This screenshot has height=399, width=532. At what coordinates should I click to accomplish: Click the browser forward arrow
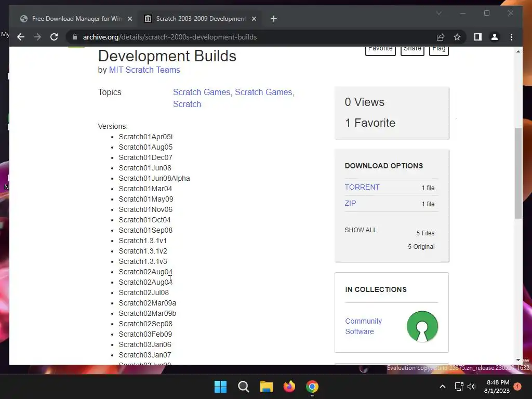click(37, 37)
